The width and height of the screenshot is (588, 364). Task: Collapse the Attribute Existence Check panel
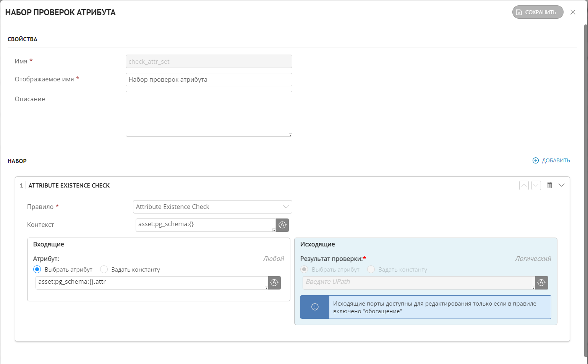561,185
